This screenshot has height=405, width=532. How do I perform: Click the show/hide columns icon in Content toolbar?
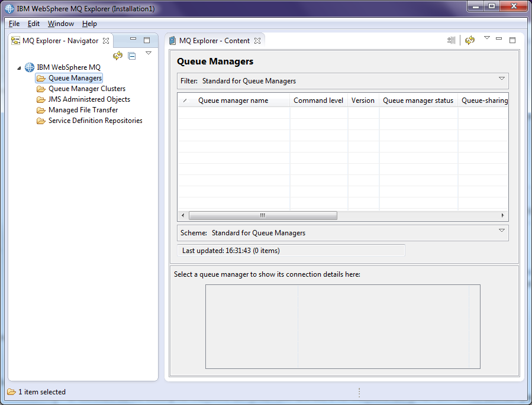tap(451, 40)
